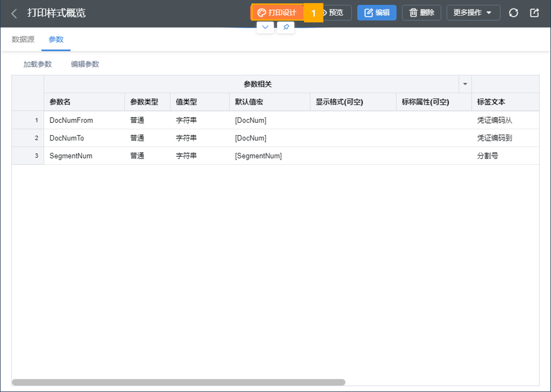The image size is (551, 392).
Task: Select the 参数 tab
Action: [x=56, y=39]
